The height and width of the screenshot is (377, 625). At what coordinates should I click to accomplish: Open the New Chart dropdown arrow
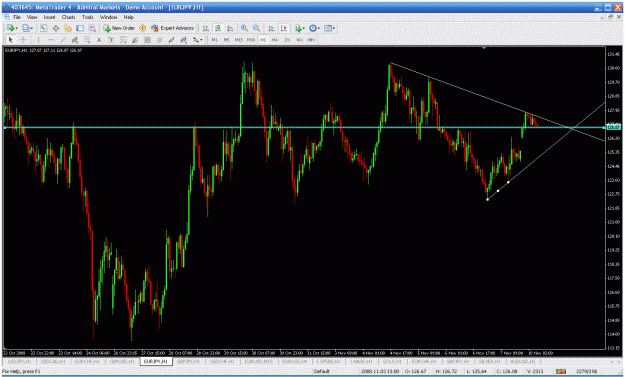(x=16, y=28)
